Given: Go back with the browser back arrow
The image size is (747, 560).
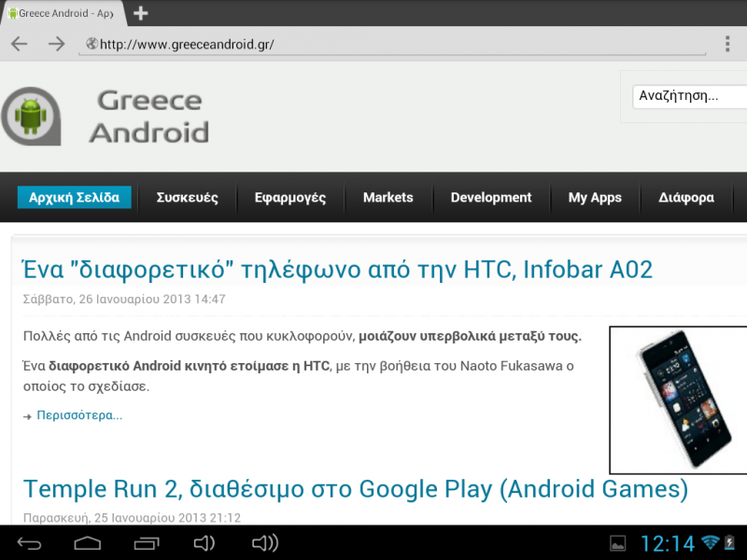Looking at the screenshot, I should (20, 44).
